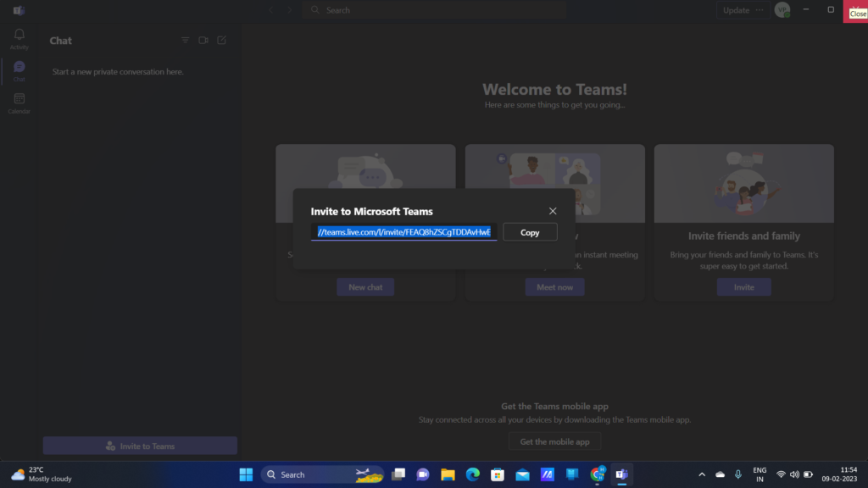Viewport: 868px width, 488px height.
Task: Open the Calendar from the sidebar
Action: click(x=19, y=103)
